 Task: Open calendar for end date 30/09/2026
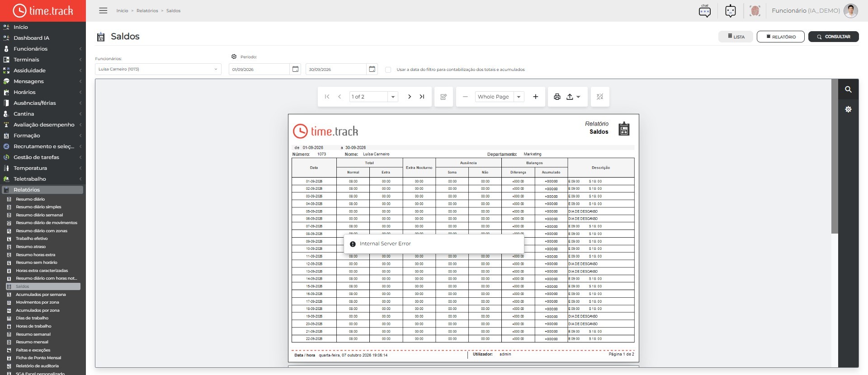point(372,69)
